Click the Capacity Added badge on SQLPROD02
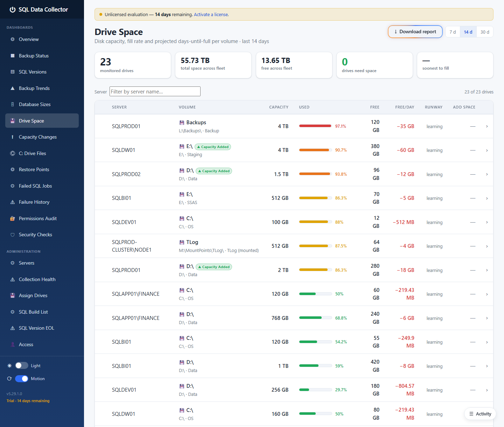This screenshot has height=427, width=504. [213, 171]
